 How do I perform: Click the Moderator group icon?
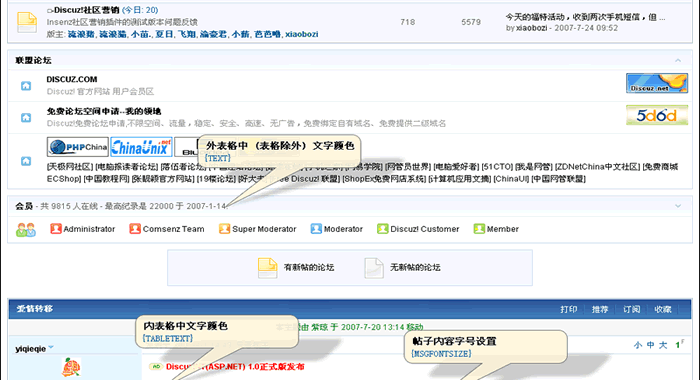[x=316, y=229]
